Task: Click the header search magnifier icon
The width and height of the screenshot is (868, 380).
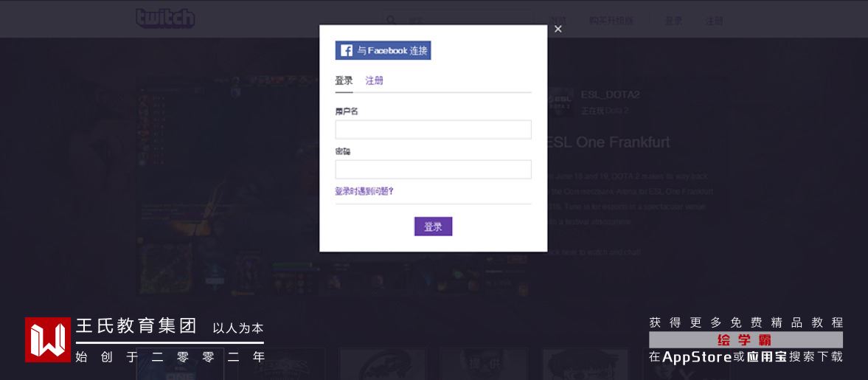Action: tap(392, 21)
